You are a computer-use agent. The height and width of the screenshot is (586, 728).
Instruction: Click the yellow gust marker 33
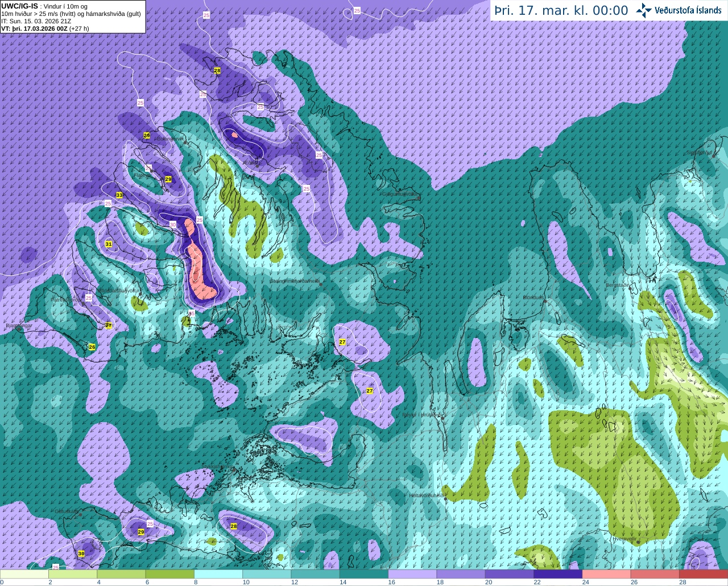(x=119, y=195)
